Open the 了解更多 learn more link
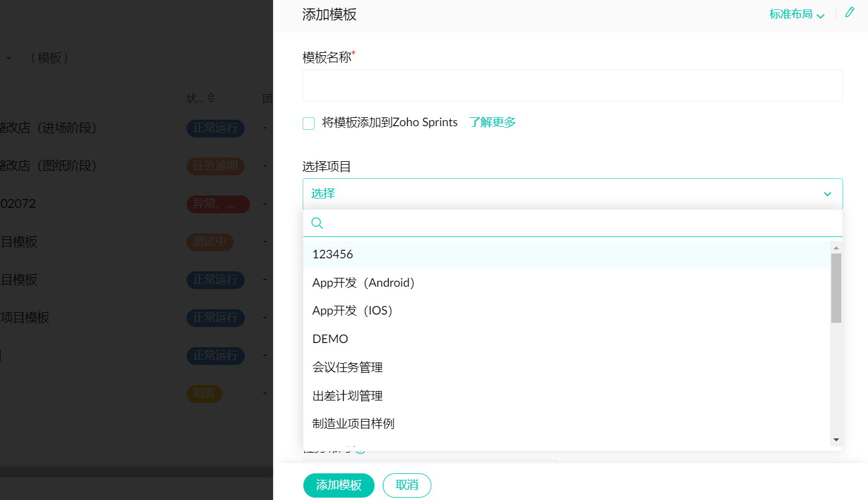This screenshot has width=868, height=500. click(x=492, y=122)
